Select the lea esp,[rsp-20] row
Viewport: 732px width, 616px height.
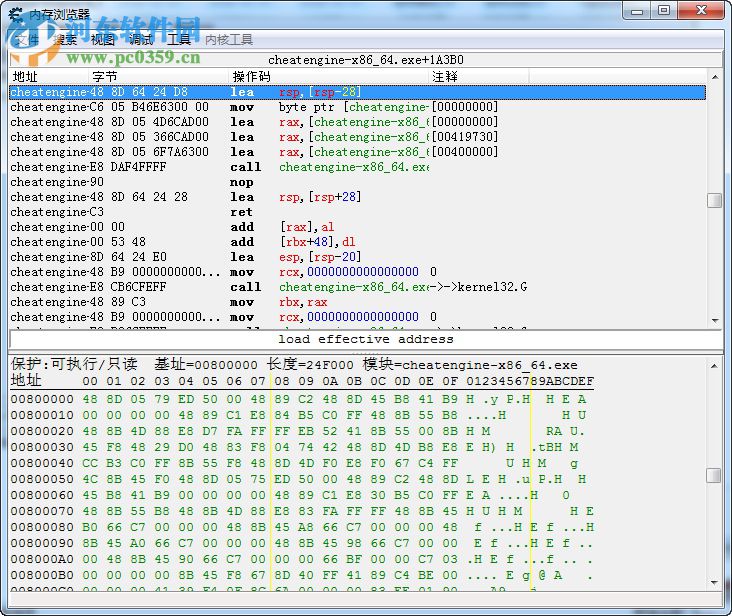357,257
